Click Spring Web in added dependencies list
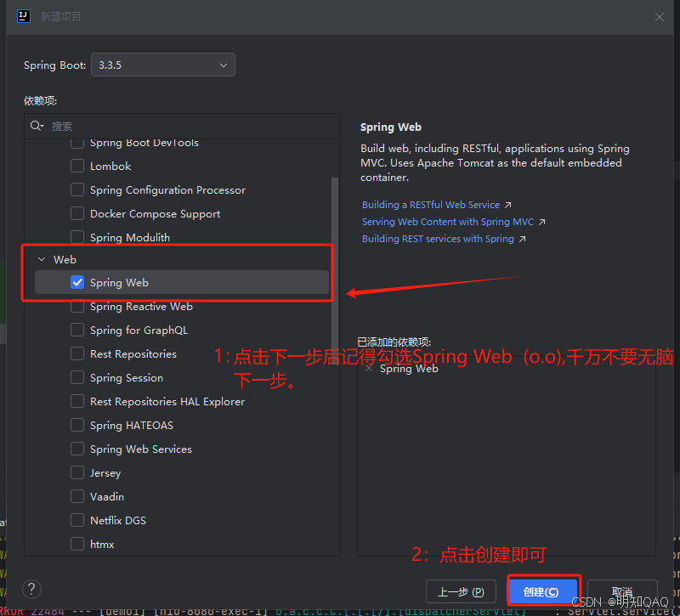 409,369
